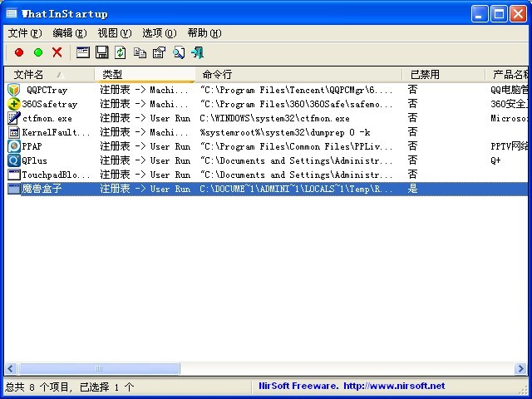Screen dimensions: 532x399
Task: Open the 视图(V) menu
Action: [114, 33]
